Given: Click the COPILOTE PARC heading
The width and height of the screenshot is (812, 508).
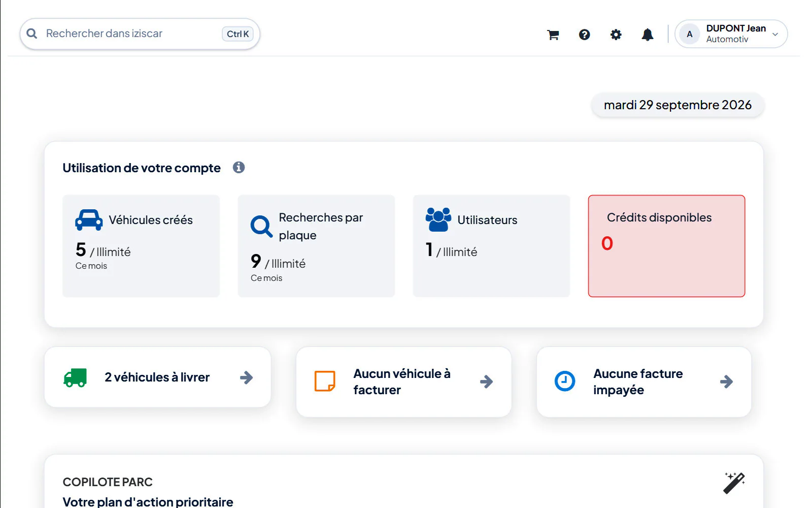Looking at the screenshot, I should coord(108,482).
